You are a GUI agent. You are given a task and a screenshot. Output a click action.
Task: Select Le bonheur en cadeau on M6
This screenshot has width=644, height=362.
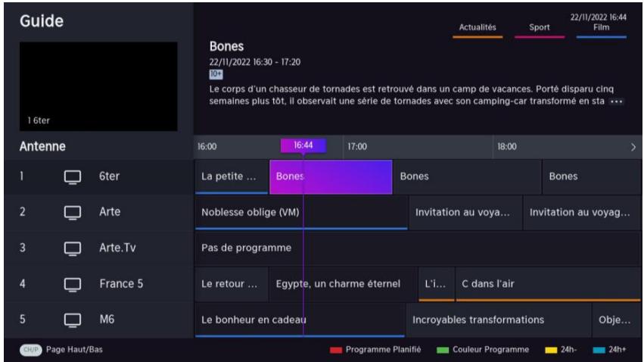point(300,320)
